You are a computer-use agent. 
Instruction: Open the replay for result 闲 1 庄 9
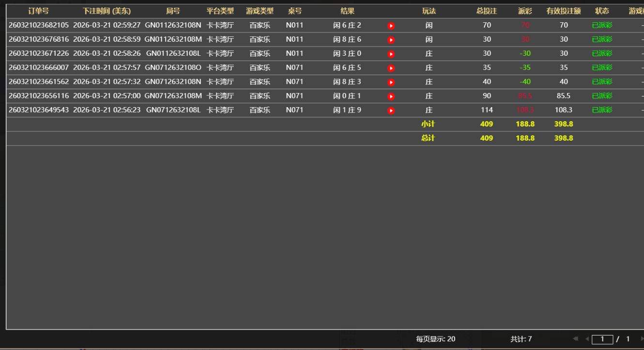[x=391, y=110]
